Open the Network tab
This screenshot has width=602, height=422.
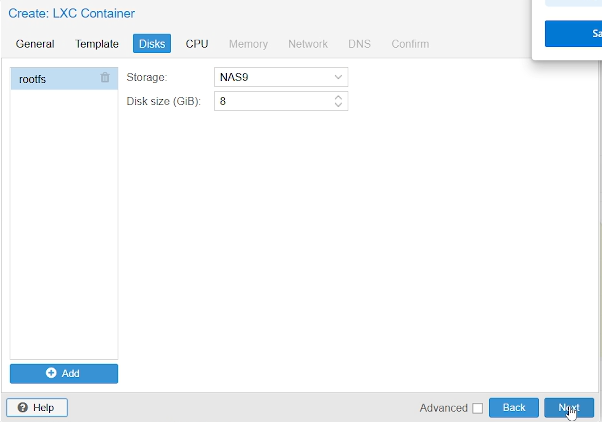coord(308,44)
